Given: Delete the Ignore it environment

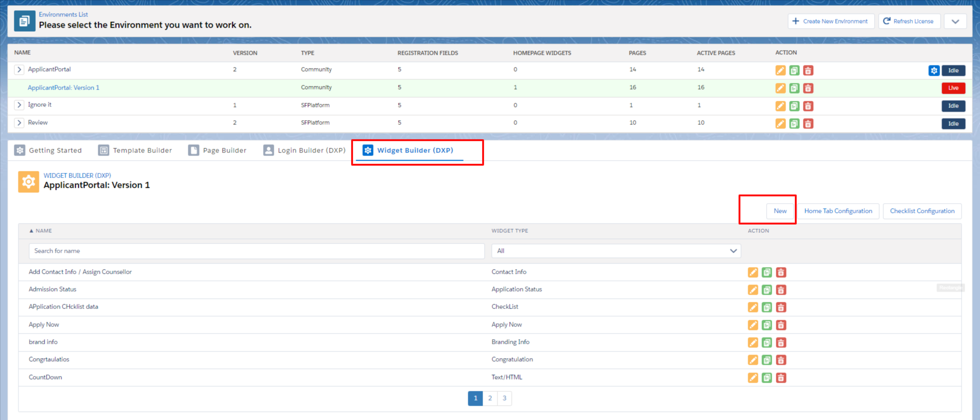Looking at the screenshot, I should point(808,106).
